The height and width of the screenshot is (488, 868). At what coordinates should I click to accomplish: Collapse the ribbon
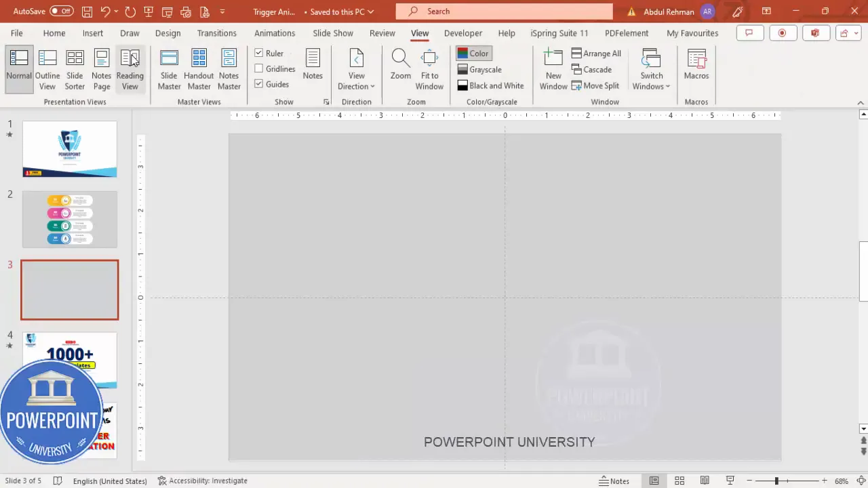pos(861,103)
